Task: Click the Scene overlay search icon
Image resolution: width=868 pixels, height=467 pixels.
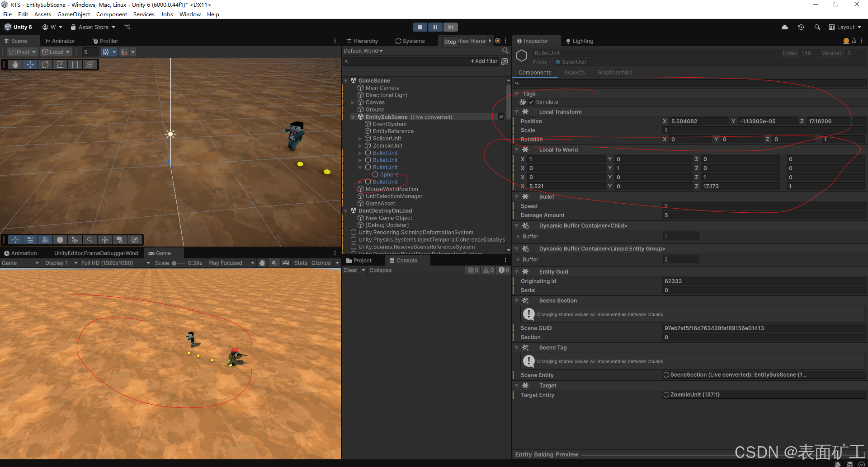Action: coord(90,240)
